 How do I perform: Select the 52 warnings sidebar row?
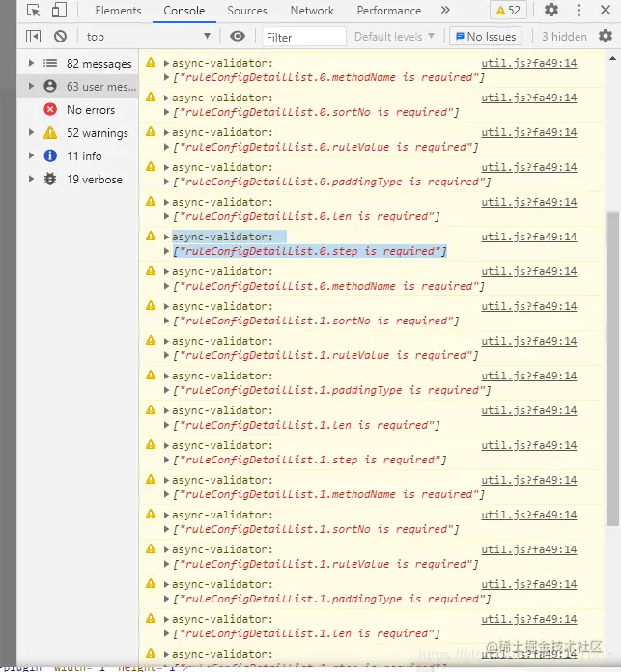pyautogui.click(x=78, y=133)
